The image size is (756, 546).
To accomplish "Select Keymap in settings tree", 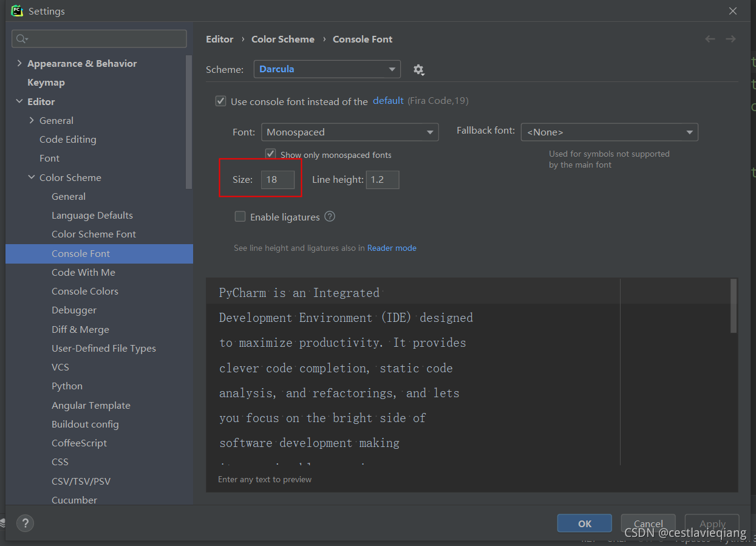I will pyautogui.click(x=46, y=82).
